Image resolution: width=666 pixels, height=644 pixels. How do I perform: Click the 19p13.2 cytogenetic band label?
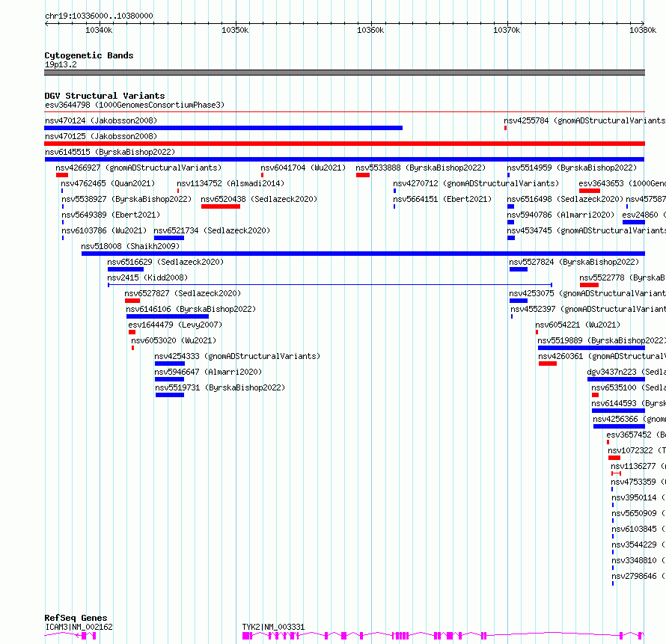pyautogui.click(x=61, y=64)
